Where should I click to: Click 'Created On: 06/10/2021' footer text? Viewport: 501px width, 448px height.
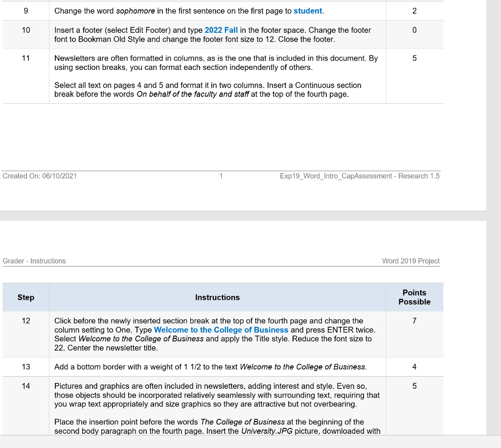click(x=40, y=176)
